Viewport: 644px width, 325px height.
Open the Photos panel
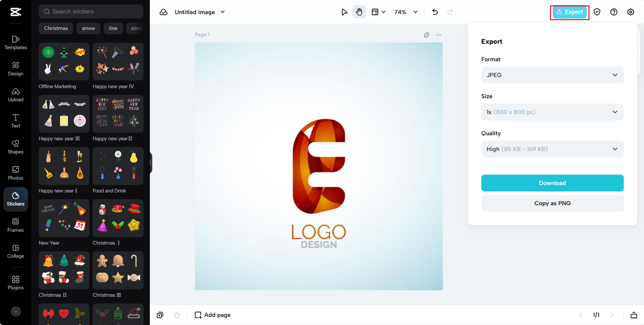pyautogui.click(x=16, y=173)
